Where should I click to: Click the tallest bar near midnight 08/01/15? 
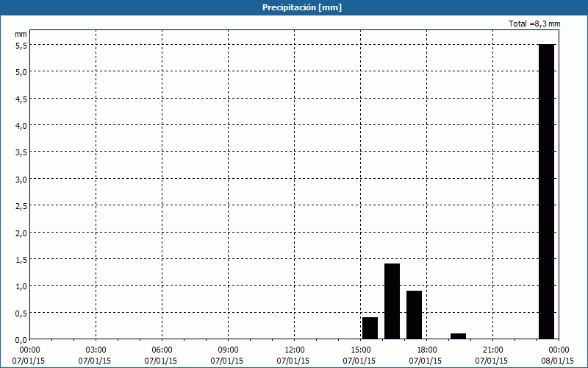(x=546, y=191)
